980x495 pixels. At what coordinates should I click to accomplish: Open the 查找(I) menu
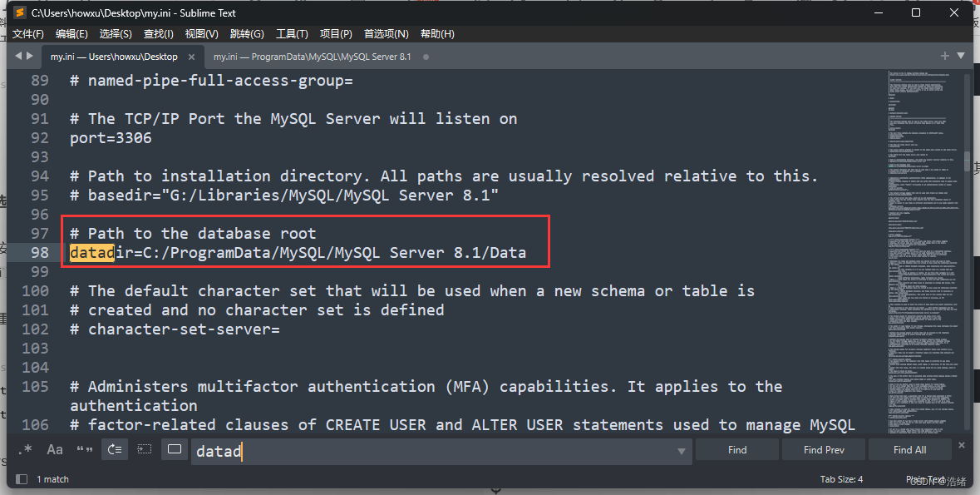158,34
